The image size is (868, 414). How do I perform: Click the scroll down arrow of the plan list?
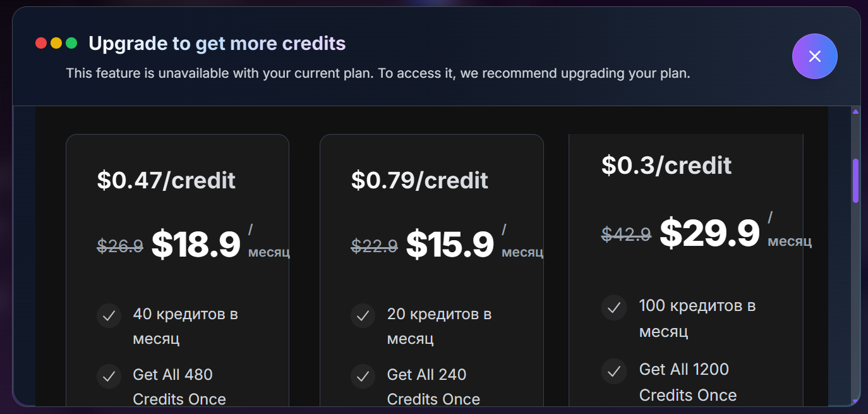pos(856,401)
